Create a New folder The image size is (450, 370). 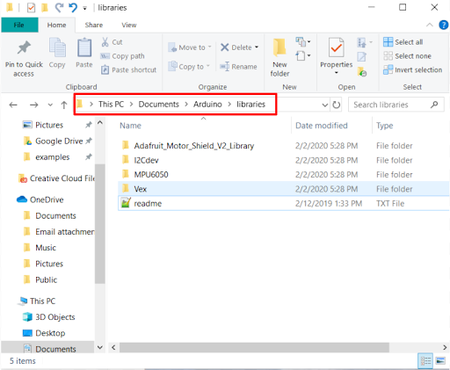pyautogui.click(x=280, y=58)
